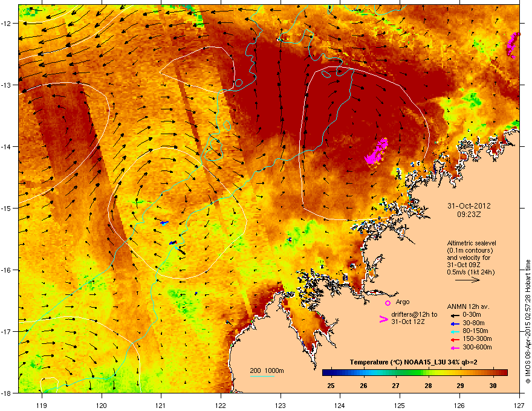Click the longitude axis label '123'
532x411 pixels.
pyautogui.click(x=281, y=405)
